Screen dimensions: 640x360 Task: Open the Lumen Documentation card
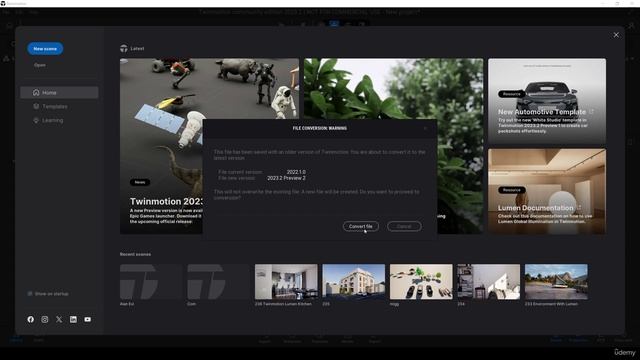coord(547,191)
